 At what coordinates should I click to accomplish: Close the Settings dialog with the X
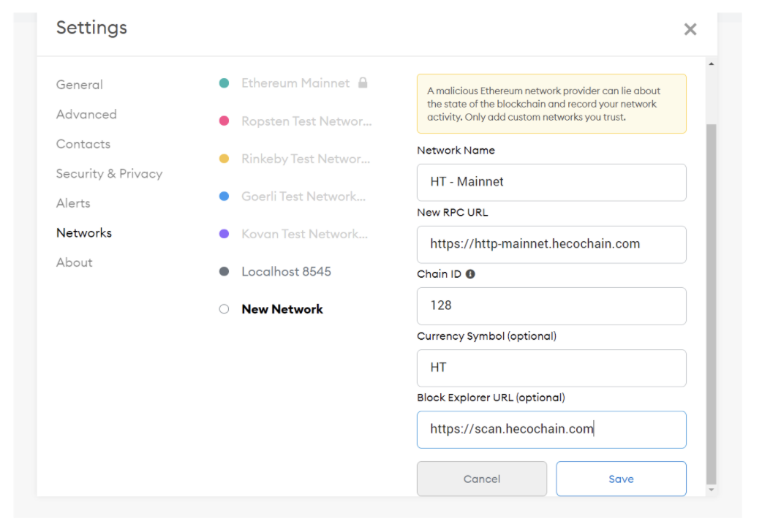690,29
